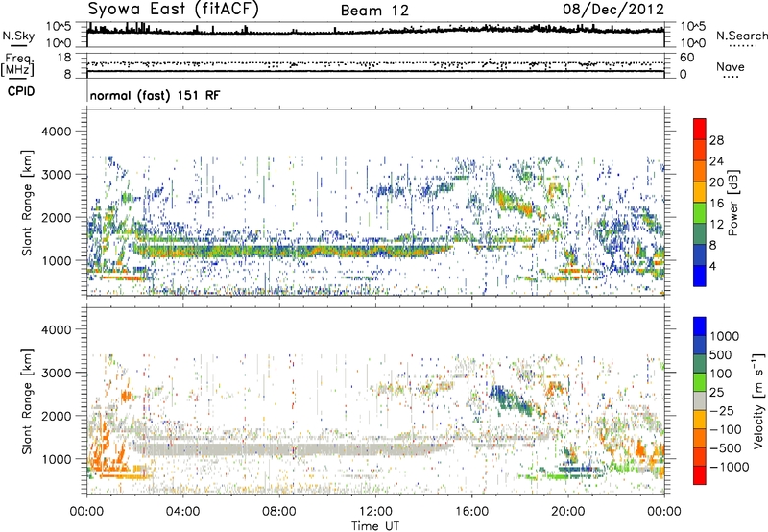This screenshot has width=768, height=532.
Task: Click the velocity panel 'Slant Range [km]' label
Action: (x=27, y=401)
